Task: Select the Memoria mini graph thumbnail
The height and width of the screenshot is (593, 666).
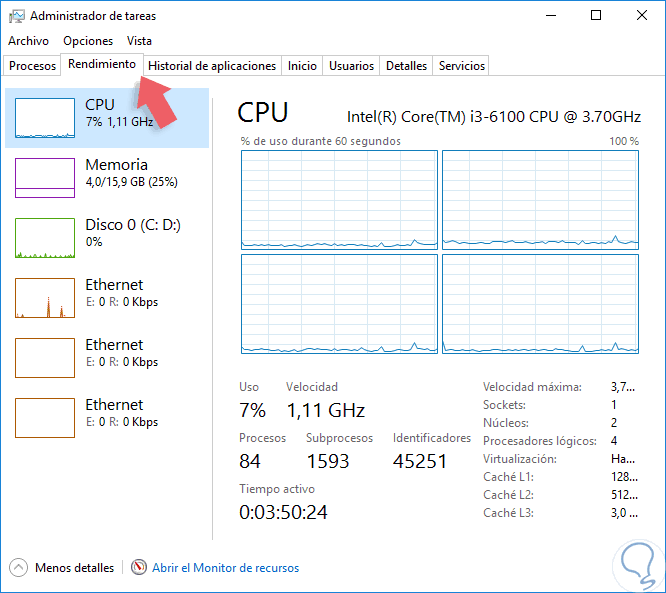Action: click(x=45, y=178)
